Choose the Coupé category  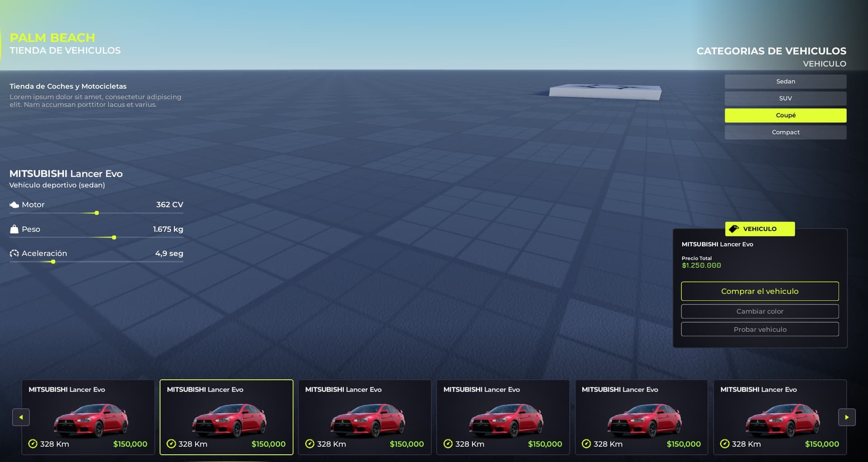tap(786, 115)
